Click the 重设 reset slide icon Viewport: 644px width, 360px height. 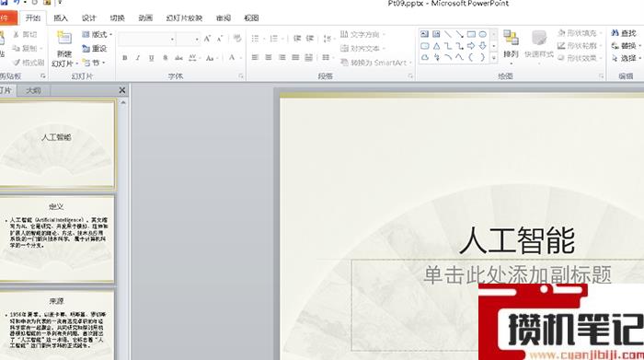tap(95, 49)
